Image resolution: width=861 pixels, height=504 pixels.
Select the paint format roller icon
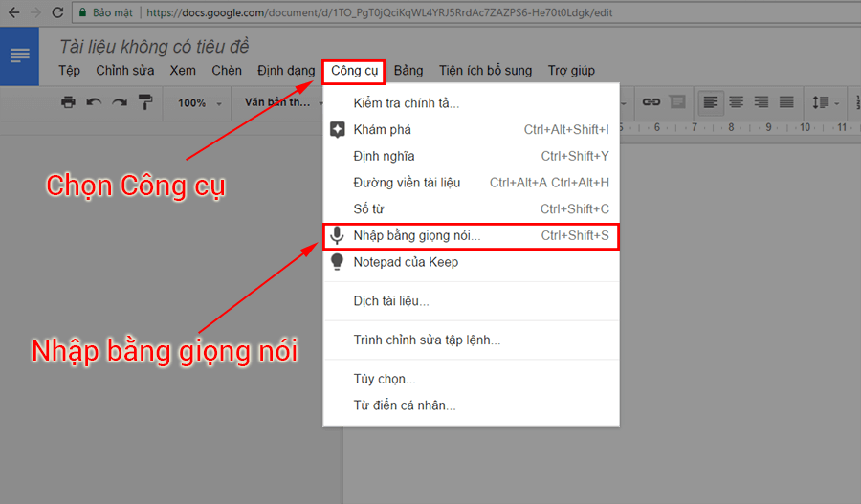point(145,102)
